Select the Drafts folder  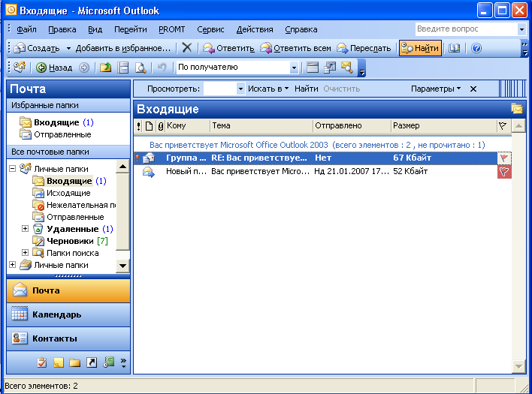[x=70, y=241]
